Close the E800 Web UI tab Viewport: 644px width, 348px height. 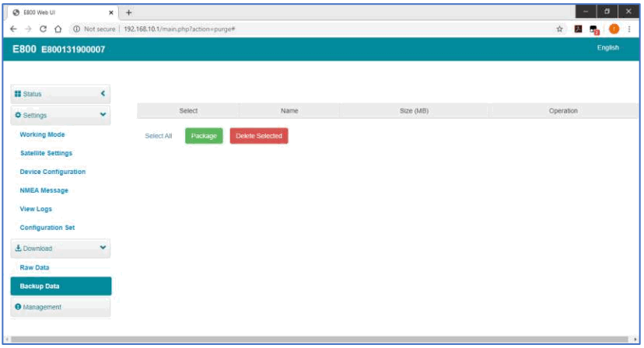pyautogui.click(x=111, y=12)
